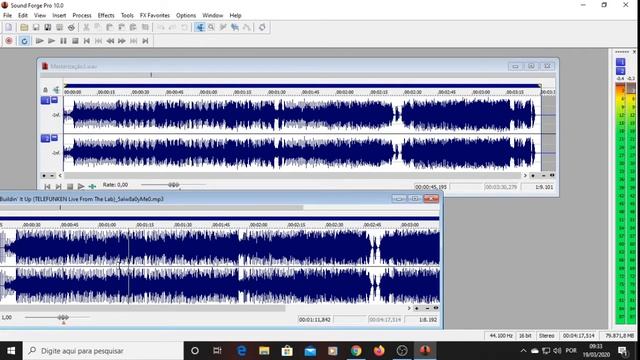Click the snapping icon beside the lock icon
Viewport: 640px width, 360px height.
pyautogui.click(x=56, y=90)
